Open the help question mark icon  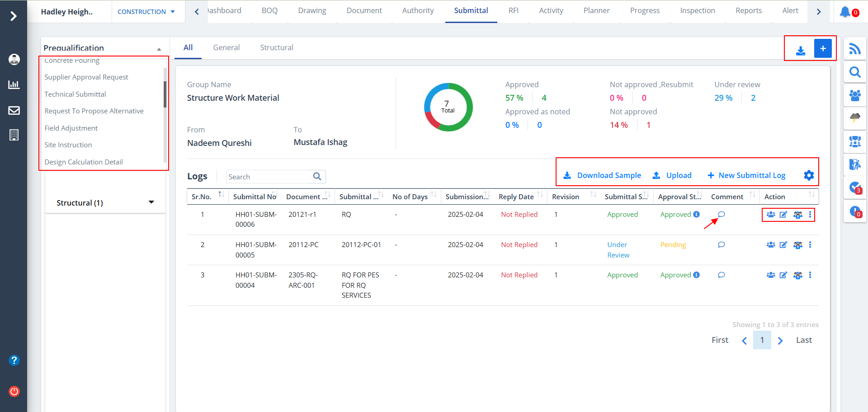pos(14,360)
